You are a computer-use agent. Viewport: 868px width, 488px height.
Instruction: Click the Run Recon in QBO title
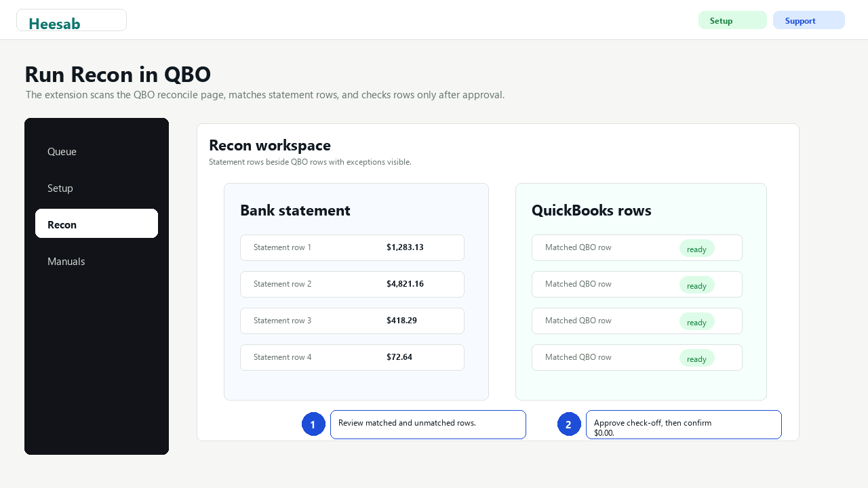point(118,74)
